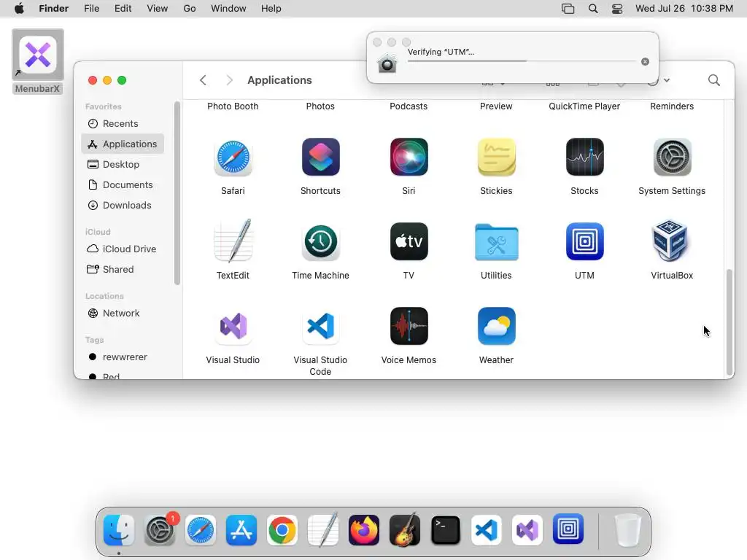Click the QuickTime Player label

(584, 106)
